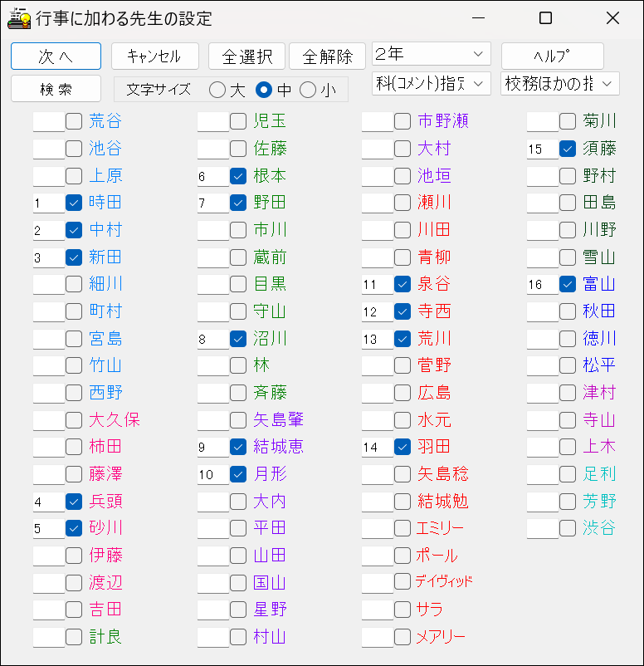Check the メアリー checkbox

pos(402,637)
